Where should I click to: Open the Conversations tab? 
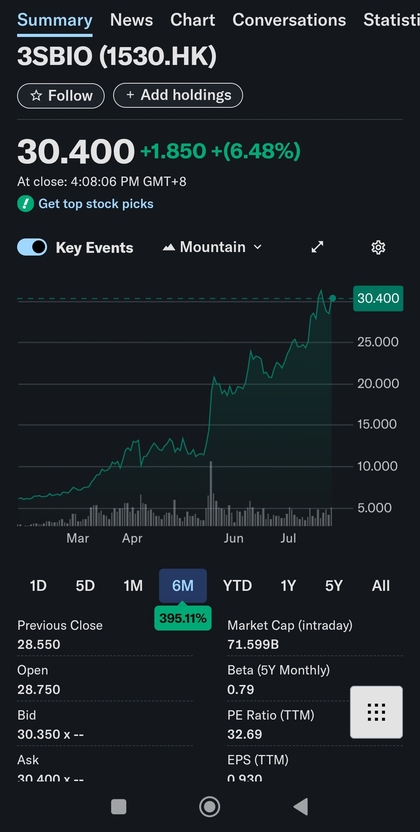tap(289, 20)
